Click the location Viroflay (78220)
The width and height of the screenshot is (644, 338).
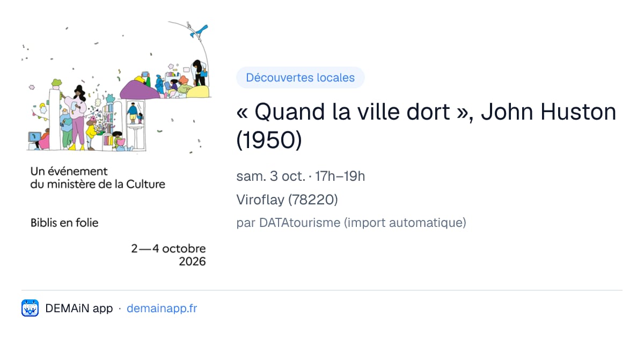287,200
